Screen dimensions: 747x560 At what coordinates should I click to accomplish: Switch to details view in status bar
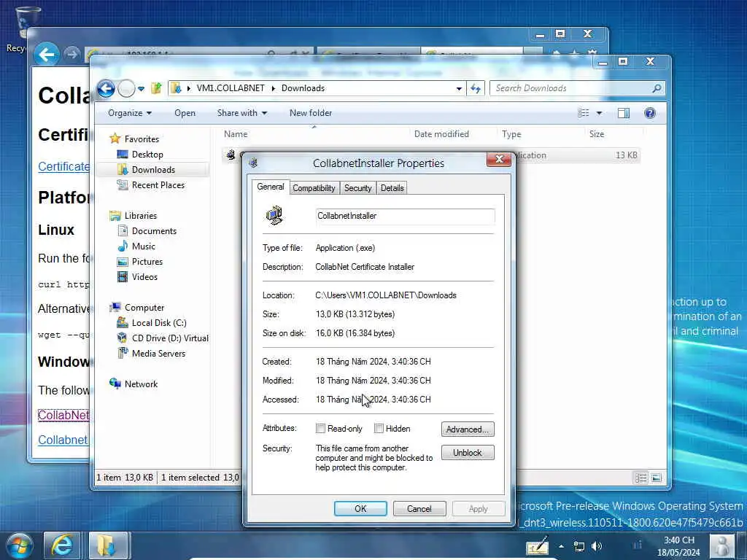click(x=640, y=478)
